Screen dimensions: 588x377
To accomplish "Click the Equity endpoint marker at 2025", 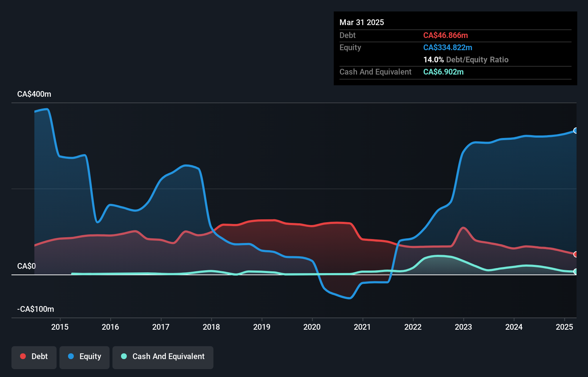I will click(x=575, y=130).
